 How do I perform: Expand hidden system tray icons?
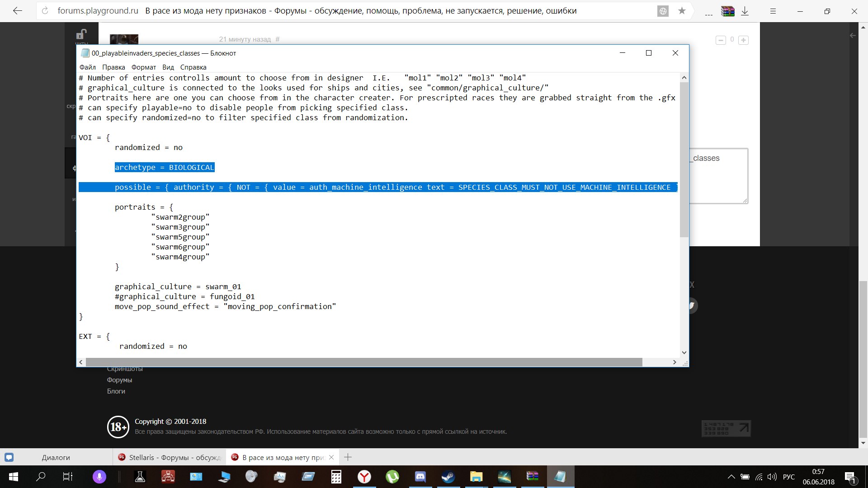[x=731, y=477]
